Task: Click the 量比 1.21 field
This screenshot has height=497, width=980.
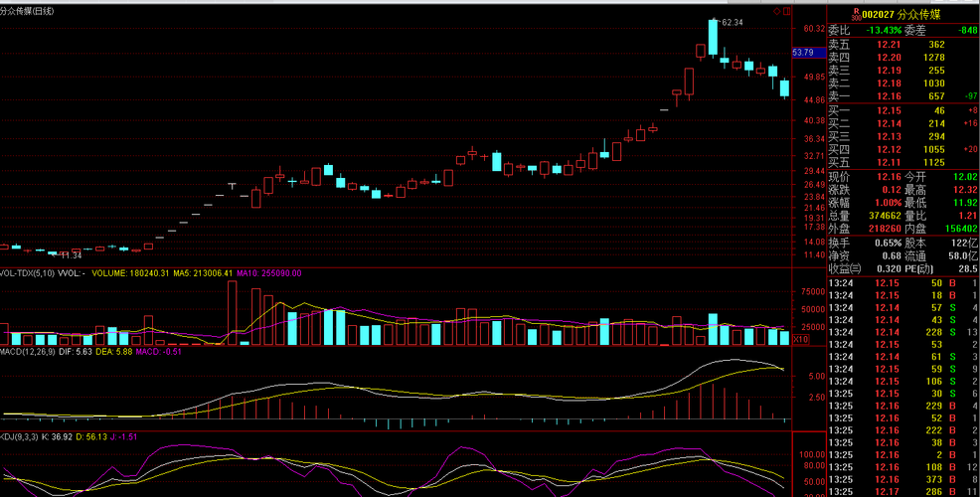Action: click(x=940, y=216)
